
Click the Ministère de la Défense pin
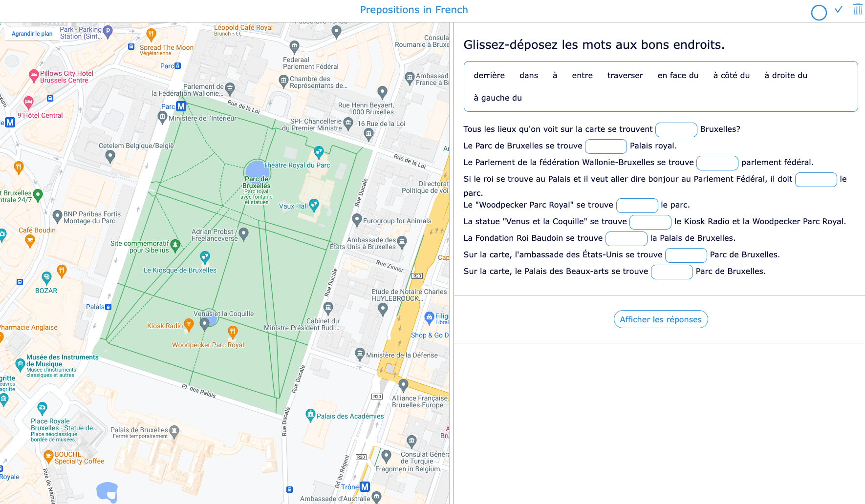[360, 354]
